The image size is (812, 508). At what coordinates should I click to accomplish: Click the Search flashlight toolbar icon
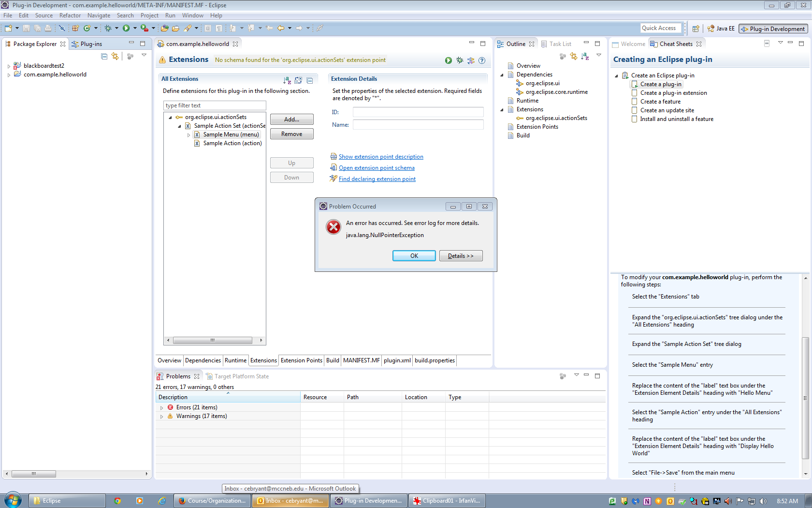point(187,28)
